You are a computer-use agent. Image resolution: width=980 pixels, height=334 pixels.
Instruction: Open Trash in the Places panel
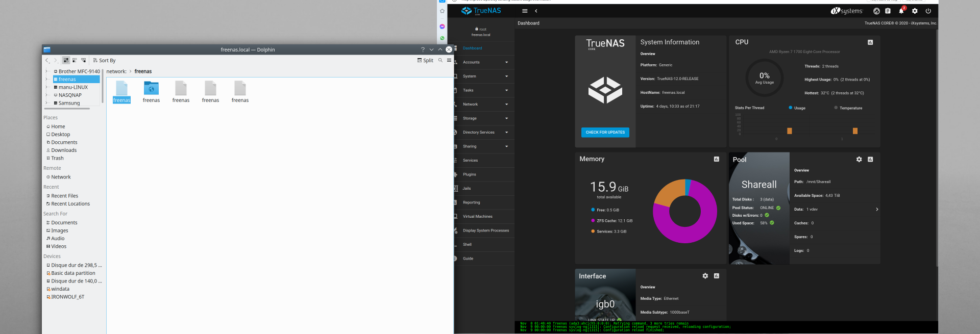tap(55, 158)
